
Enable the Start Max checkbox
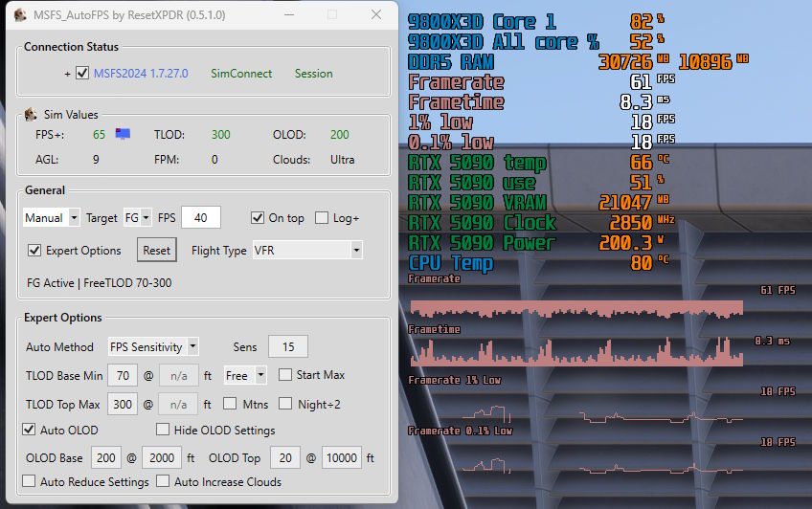pyautogui.click(x=284, y=374)
